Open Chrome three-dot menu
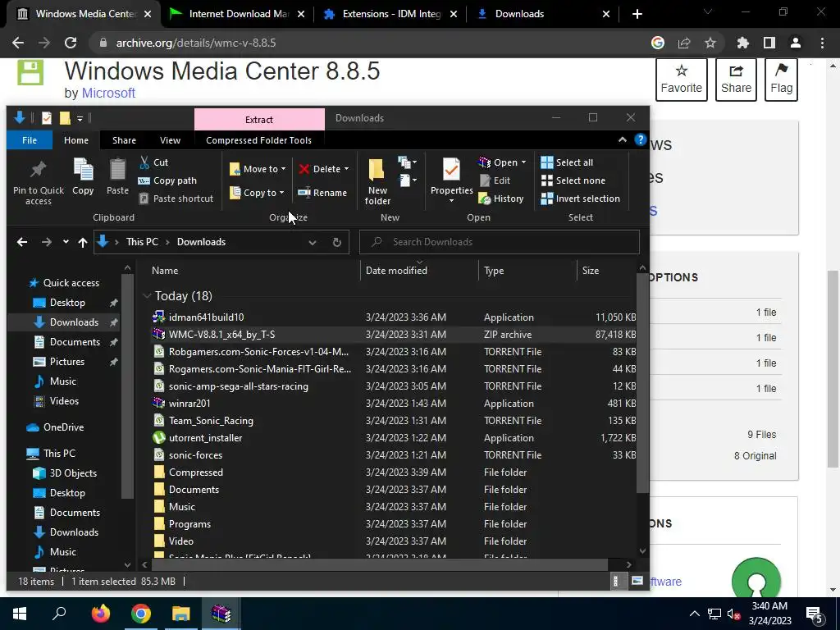This screenshot has height=630, width=840. tap(822, 43)
